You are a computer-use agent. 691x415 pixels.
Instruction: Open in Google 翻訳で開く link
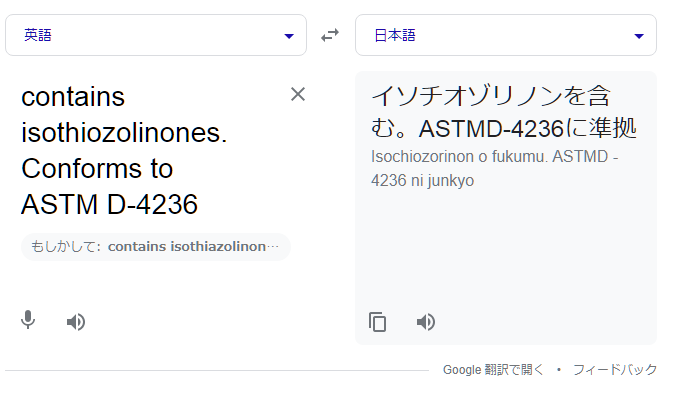[x=493, y=370]
